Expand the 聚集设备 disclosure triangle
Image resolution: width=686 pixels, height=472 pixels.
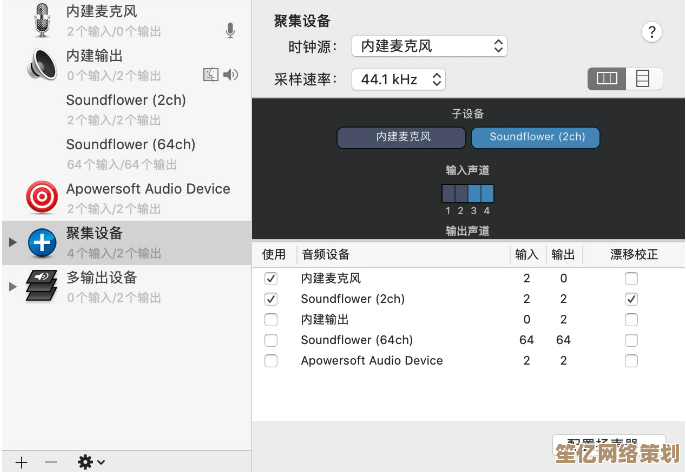pyautogui.click(x=12, y=242)
